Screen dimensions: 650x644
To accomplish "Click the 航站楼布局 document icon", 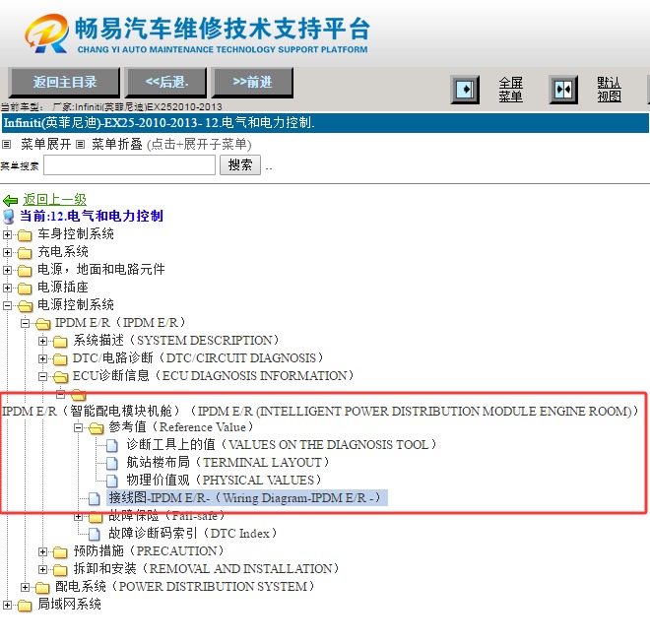I will [111, 463].
